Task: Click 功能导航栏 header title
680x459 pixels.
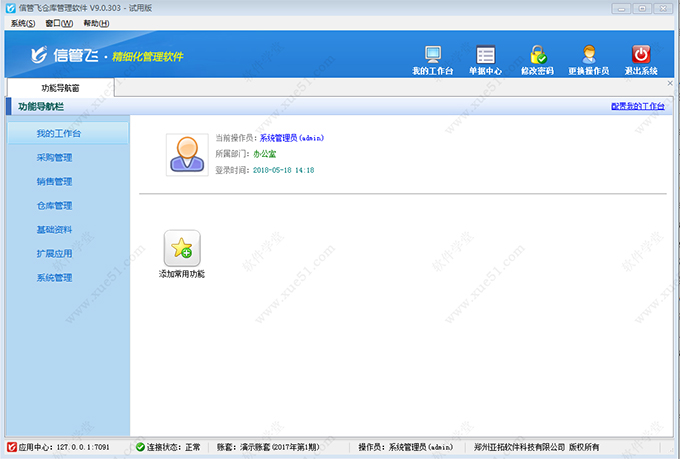Action: click(41, 107)
